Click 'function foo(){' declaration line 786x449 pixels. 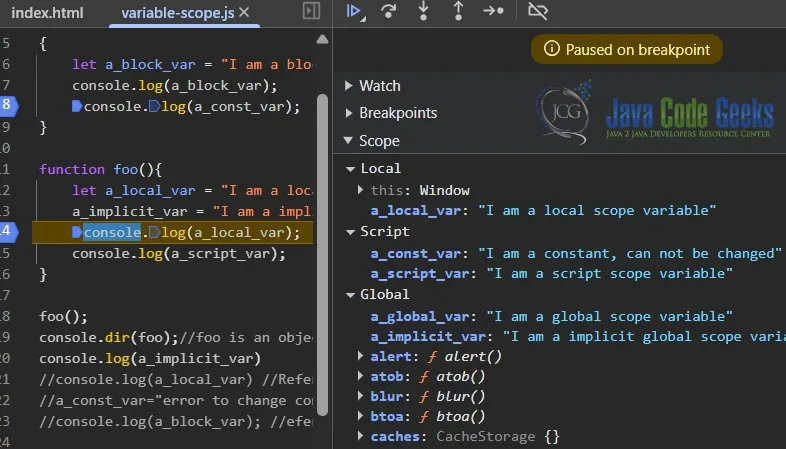[100, 169]
